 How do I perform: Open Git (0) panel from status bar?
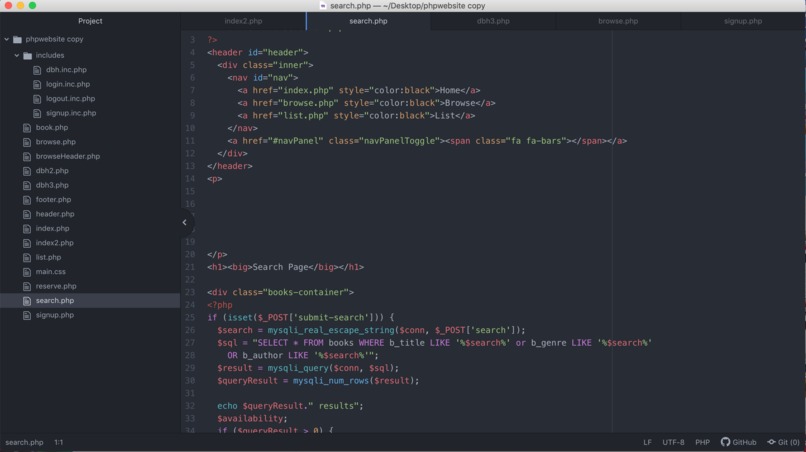[x=784, y=442]
